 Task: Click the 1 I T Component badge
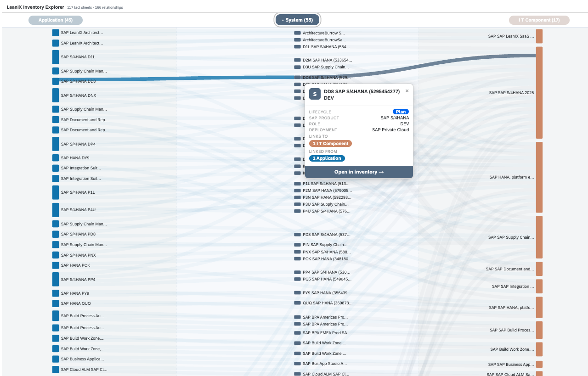330,144
